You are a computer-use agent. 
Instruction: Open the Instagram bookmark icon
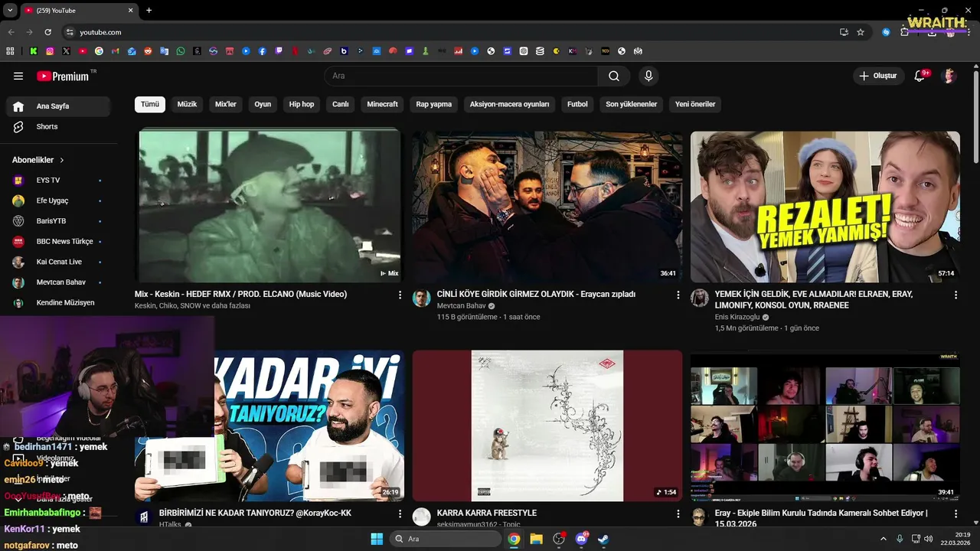[x=50, y=51]
